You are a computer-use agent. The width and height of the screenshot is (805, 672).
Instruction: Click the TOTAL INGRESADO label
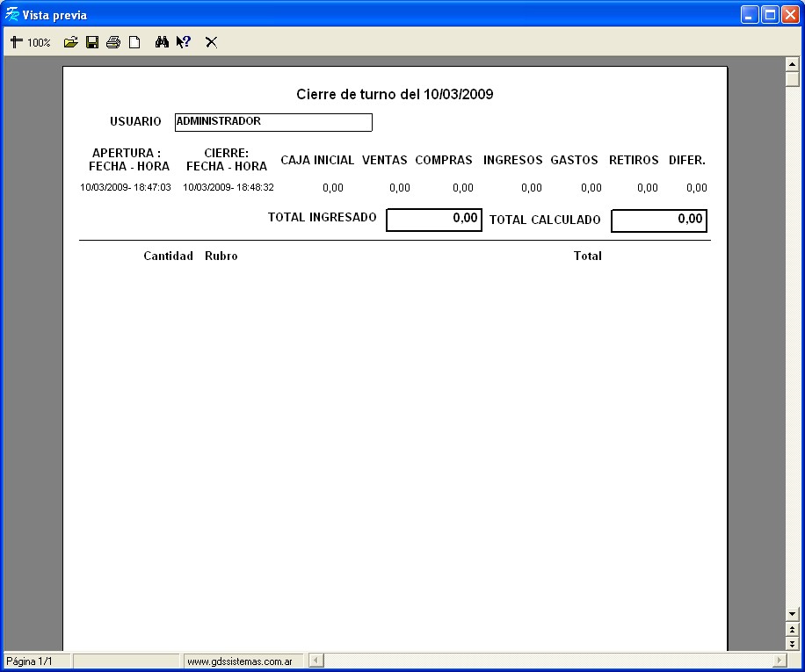(322, 218)
